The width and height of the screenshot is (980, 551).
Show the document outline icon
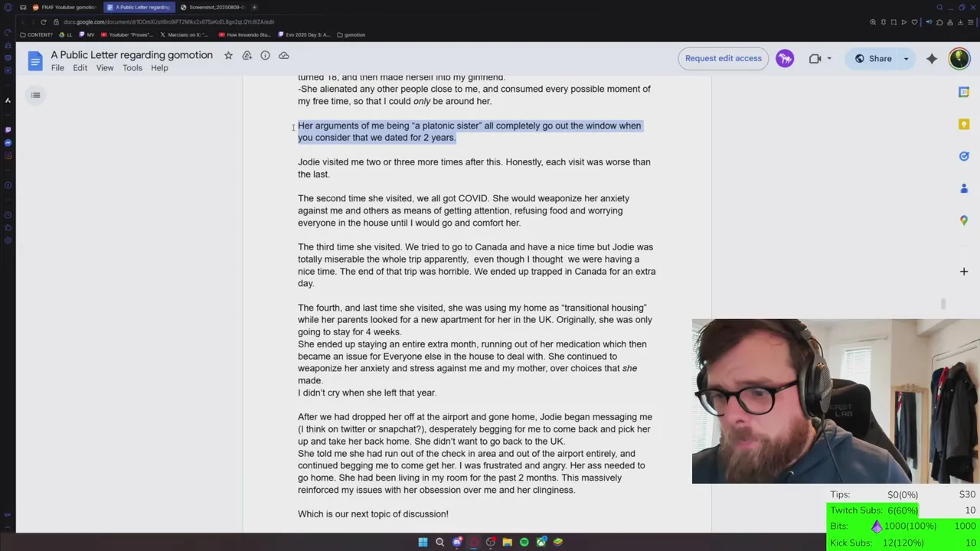click(36, 95)
